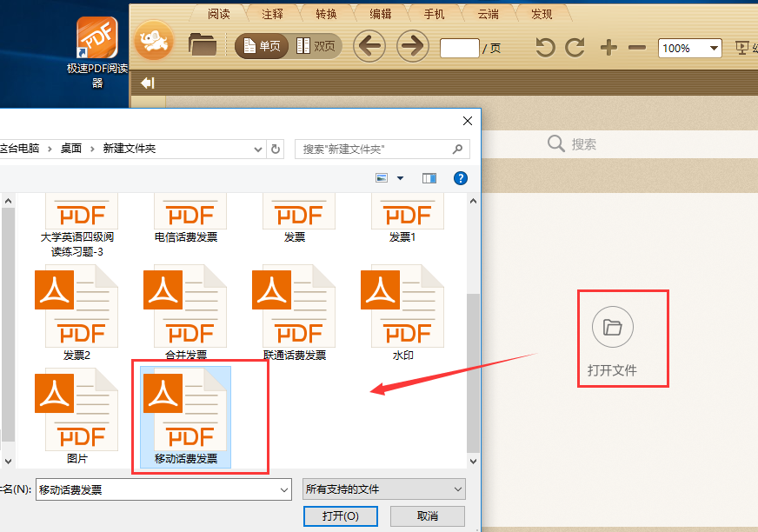Switch to 单页 single page view
Image resolution: width=758 pixels, height=532 pixels.
[262, 46]
